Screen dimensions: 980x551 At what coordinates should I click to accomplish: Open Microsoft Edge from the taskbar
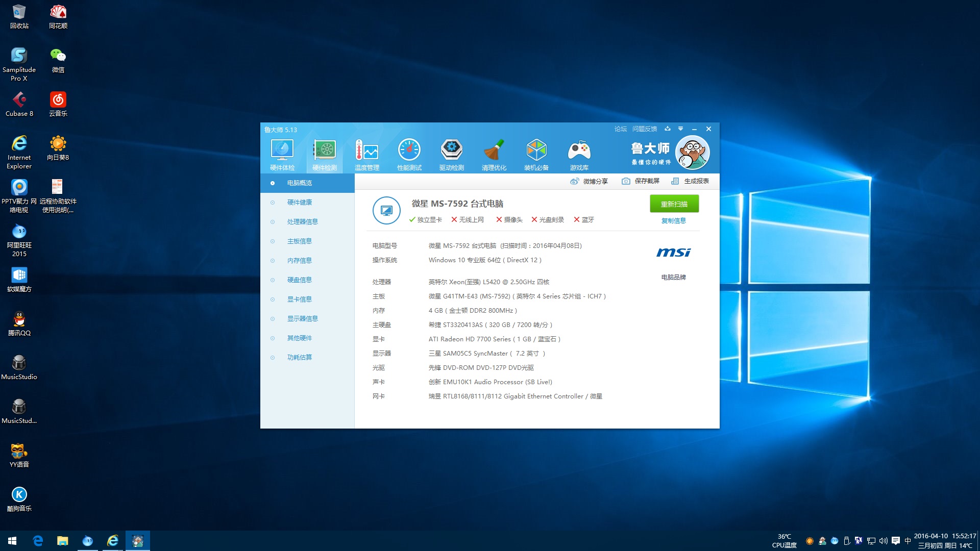click(38, 541)
